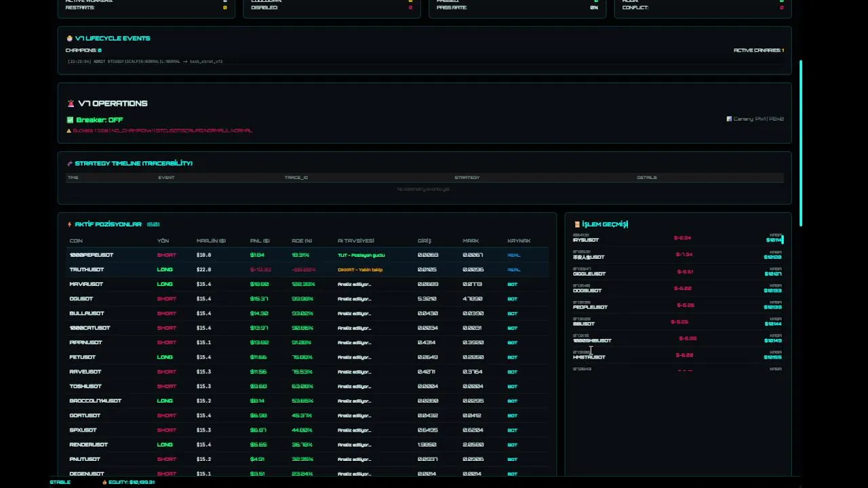Screen dimensions: 868x488
Task: Click the siren icon beside V7 Operations
Action: coord(71,104)
